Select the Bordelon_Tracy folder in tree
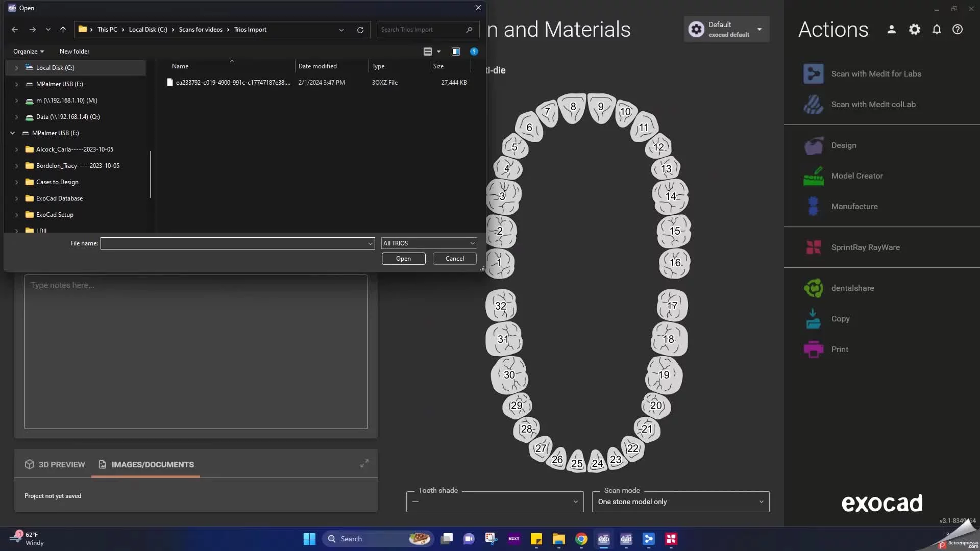The height and width of the screenshot is (551, 980). pyautogui.click(x=78, y=166)
